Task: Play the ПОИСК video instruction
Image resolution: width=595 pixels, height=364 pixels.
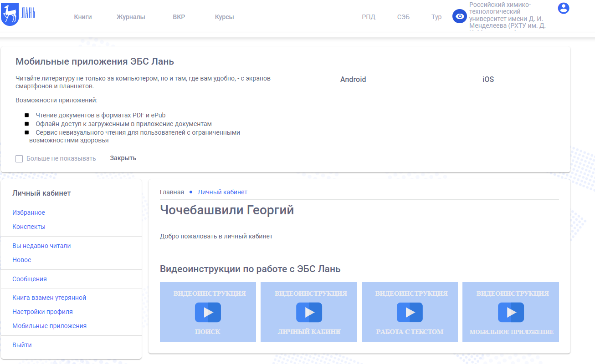Action: 208,312
